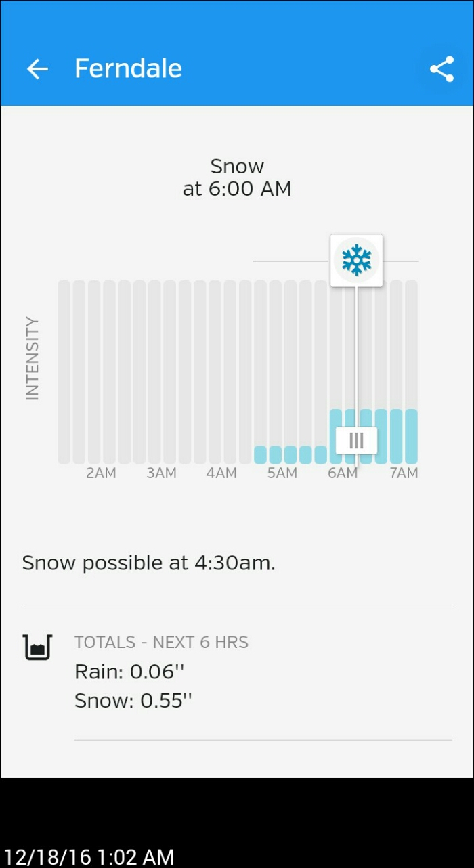Select the 6AM time label
Screen dimensions: 474x868
point(342,473)
